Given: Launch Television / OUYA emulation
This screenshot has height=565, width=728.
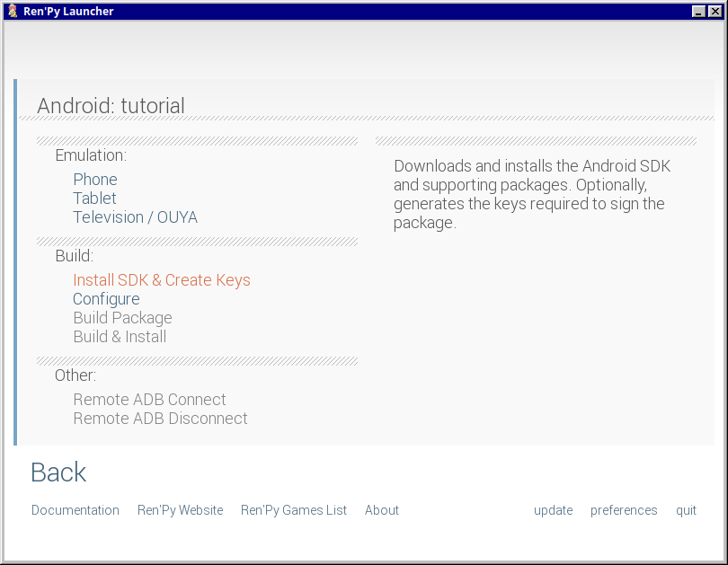Looking at the screenshot, I should (x=135, y=217).
